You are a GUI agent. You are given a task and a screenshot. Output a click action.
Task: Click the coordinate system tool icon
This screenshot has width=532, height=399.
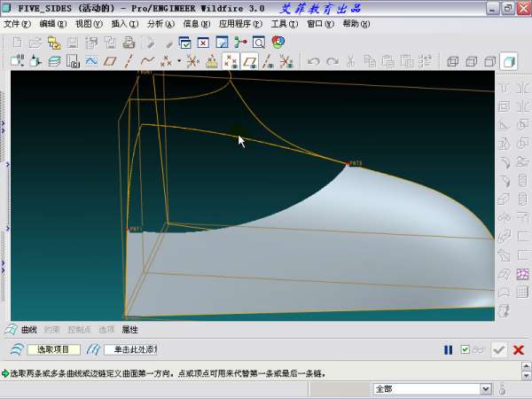[x=192, y=61]
